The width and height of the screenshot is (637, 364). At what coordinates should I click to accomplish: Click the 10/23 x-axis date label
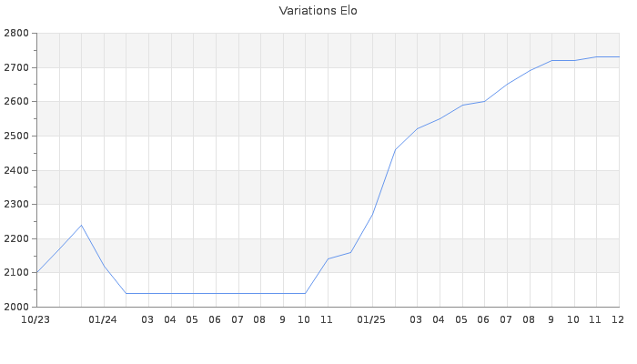click(35, 319)
